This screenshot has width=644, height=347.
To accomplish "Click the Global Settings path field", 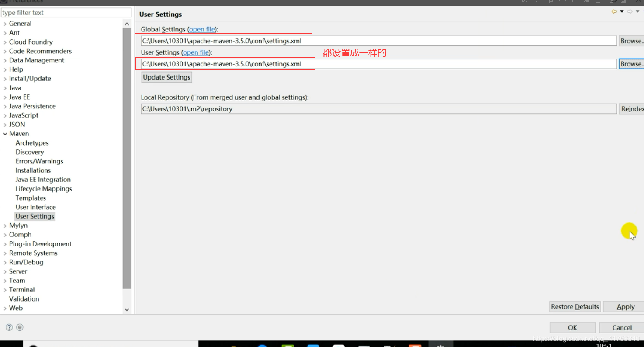I will coord(379,41).
